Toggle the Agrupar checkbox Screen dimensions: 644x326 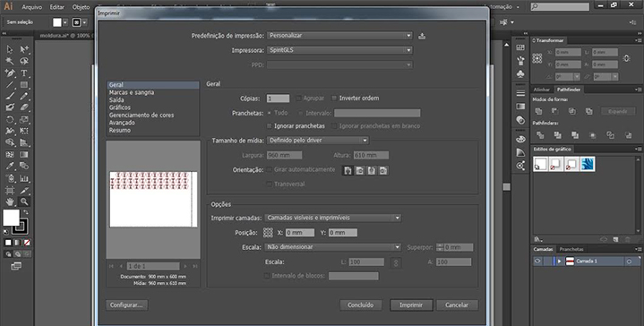[298, 99]
